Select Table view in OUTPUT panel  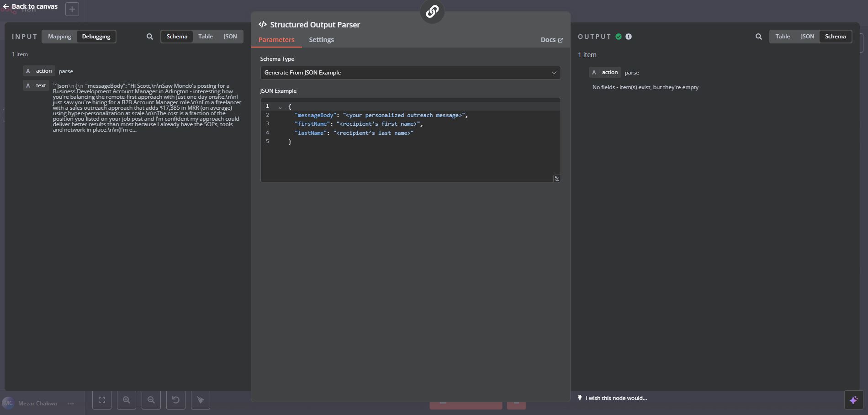(783, 37)
